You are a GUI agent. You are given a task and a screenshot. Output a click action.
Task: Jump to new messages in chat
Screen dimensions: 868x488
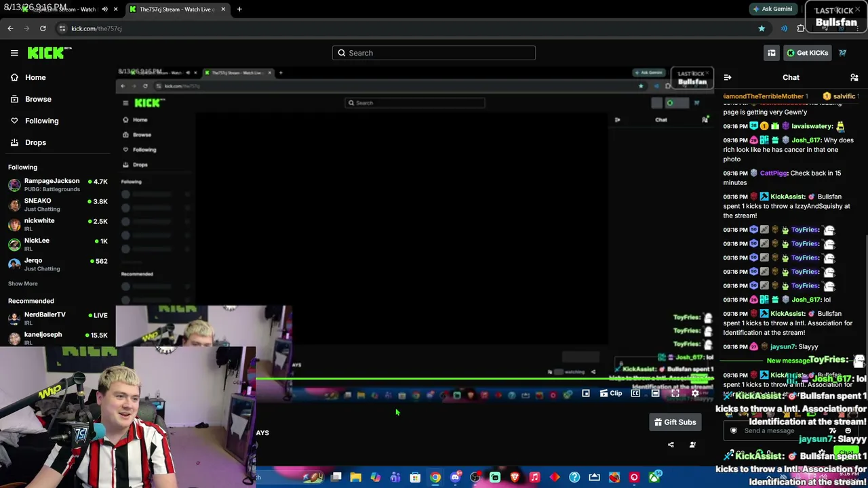tap(789, 361)
